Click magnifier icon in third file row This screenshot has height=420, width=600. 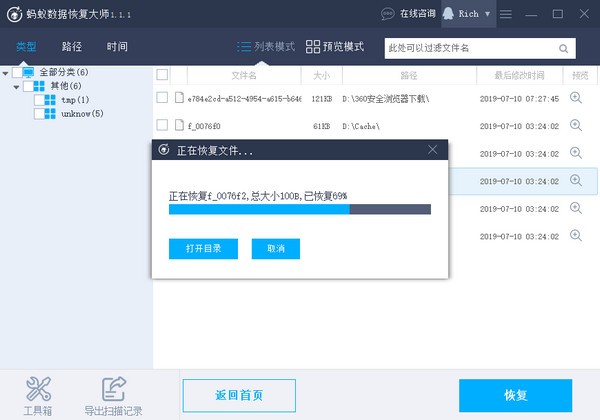click(576, 153)
